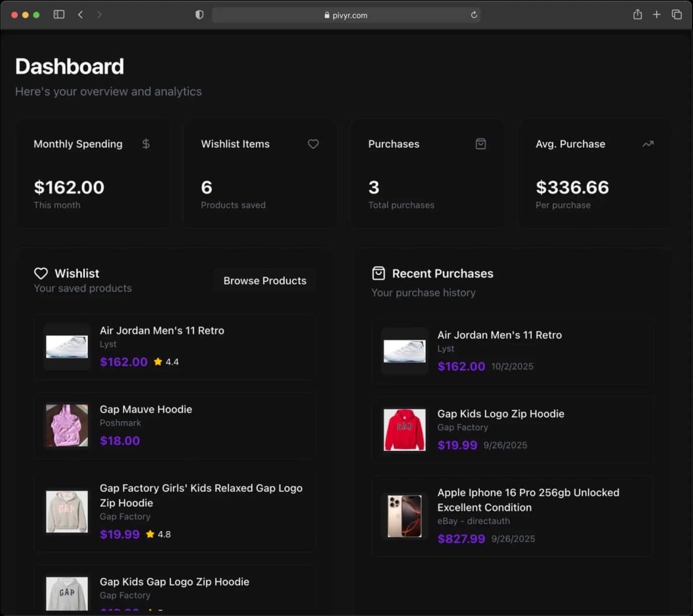Select the red Gap Kids hoodie image
Screen dimensions: 693x616
404,430
